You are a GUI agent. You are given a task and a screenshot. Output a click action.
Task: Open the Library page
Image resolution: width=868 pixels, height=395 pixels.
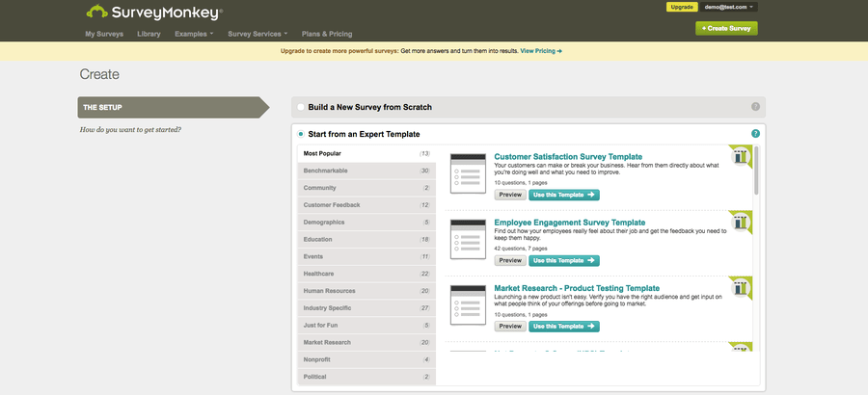149,34
